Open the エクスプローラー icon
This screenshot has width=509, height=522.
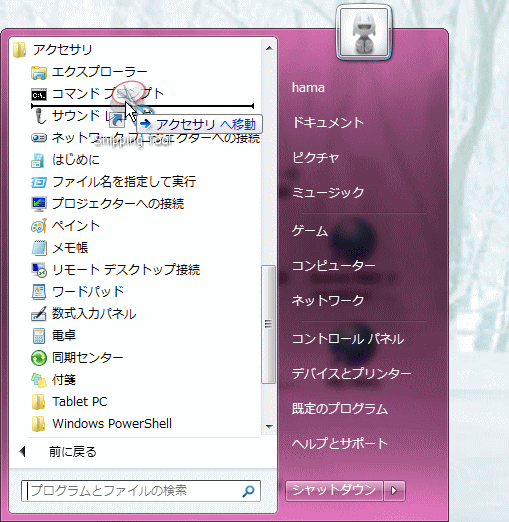(39, 72)
